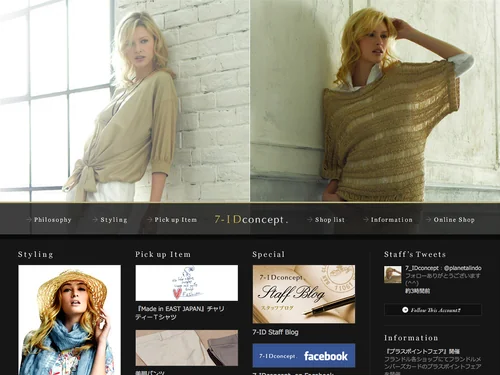Select Pick up Item in navigation bar
The image size is (500, 375).
coord(176,220)
